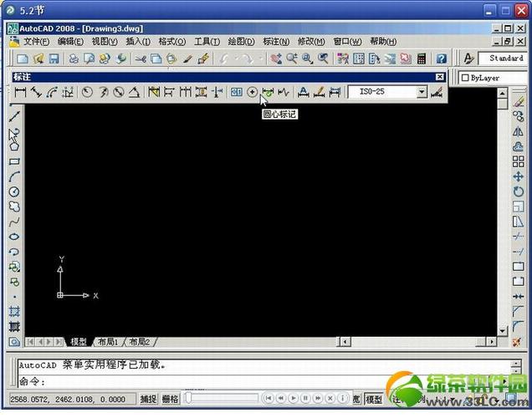532x418 pixels.
Task: Select the Arc Length dimension tool
Action: click(52, 92)
